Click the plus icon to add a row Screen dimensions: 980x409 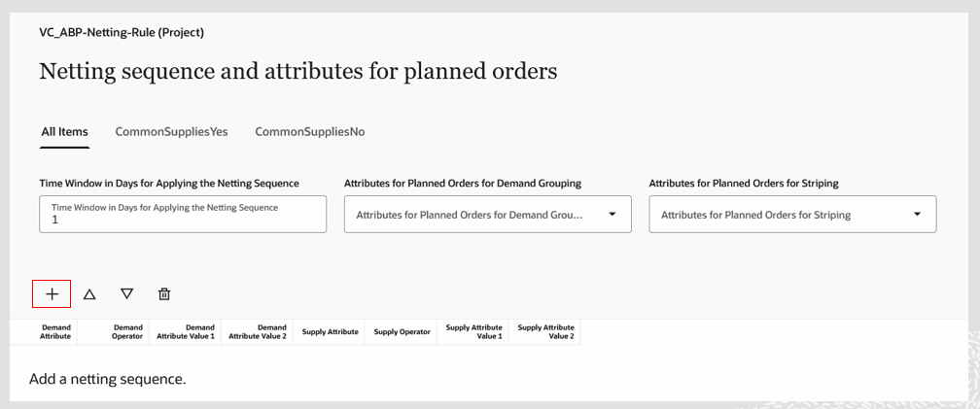(x=52, y=293)
